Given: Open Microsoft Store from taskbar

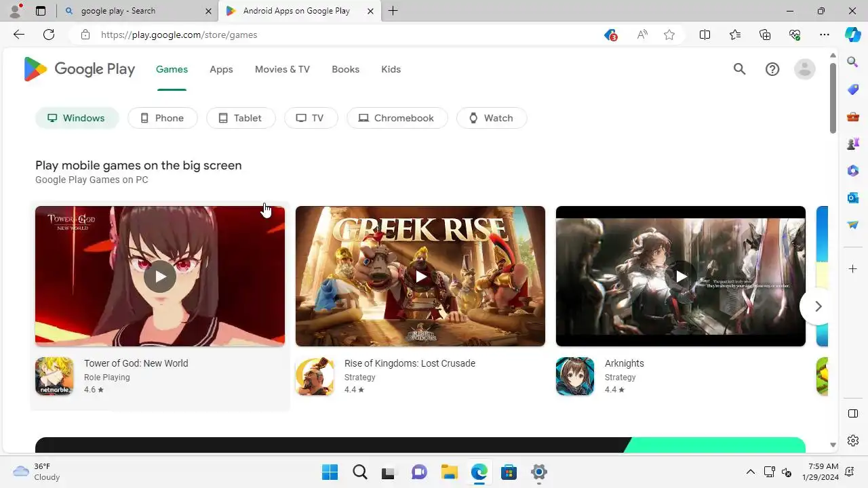Looking at the screenshot, I should [x=509, y=472].
